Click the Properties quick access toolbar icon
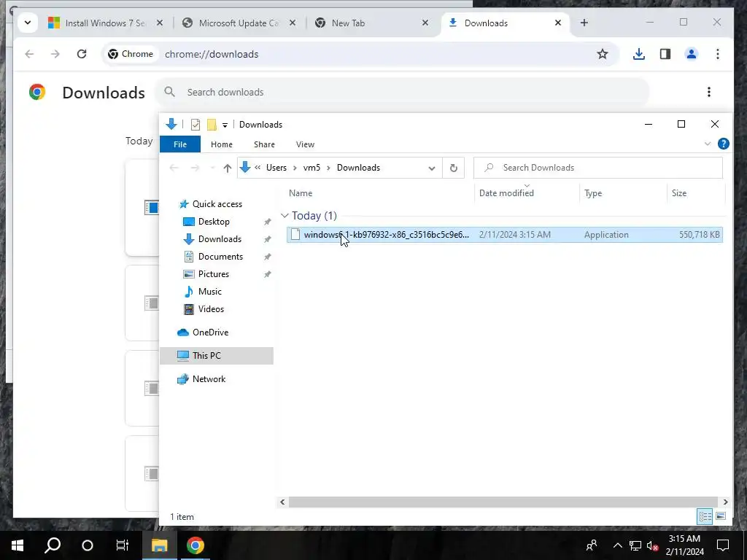 (196, 125)
